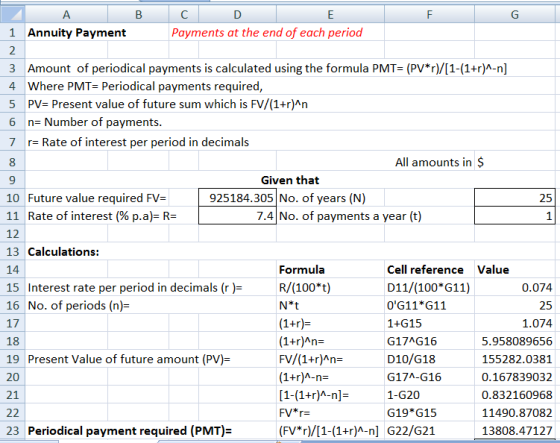Click the '1-G20' reference cell
Viewport: 560px width, 443px height.
429,395
